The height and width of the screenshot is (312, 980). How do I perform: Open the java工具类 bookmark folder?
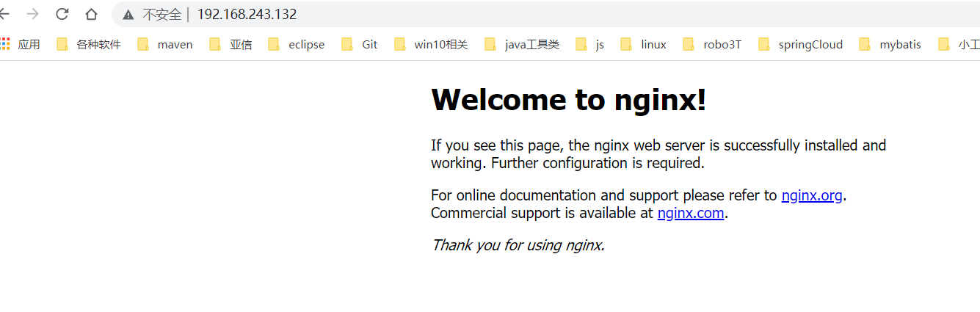coord(522,44)
